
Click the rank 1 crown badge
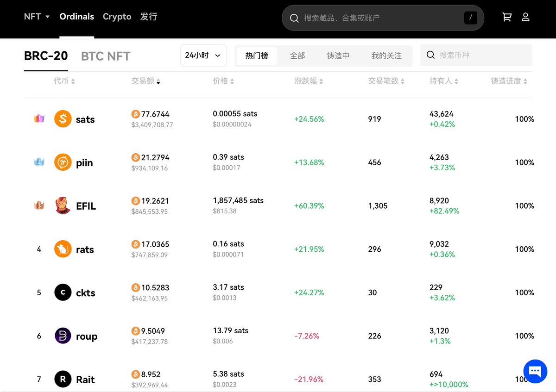pyautogui.click(x=39, y=118)
